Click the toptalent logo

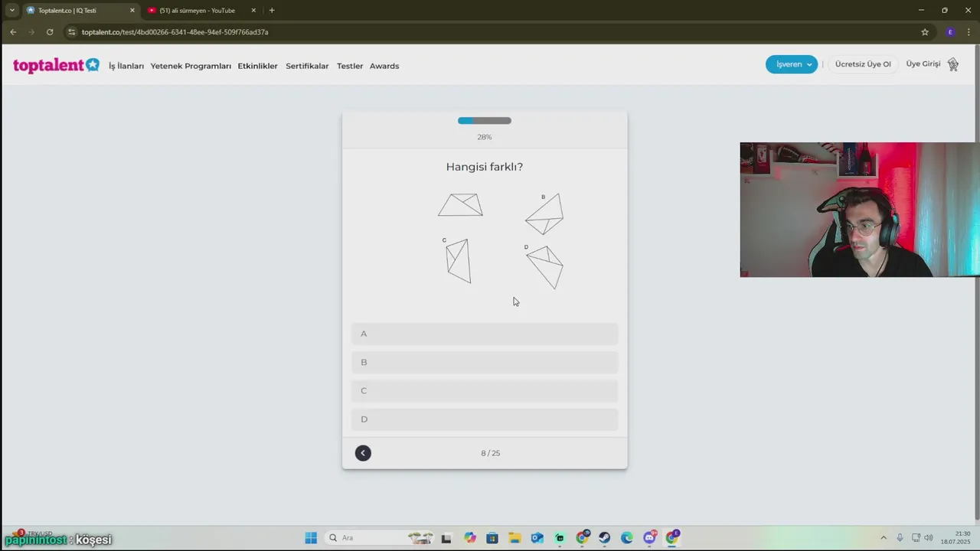[56, 66]
